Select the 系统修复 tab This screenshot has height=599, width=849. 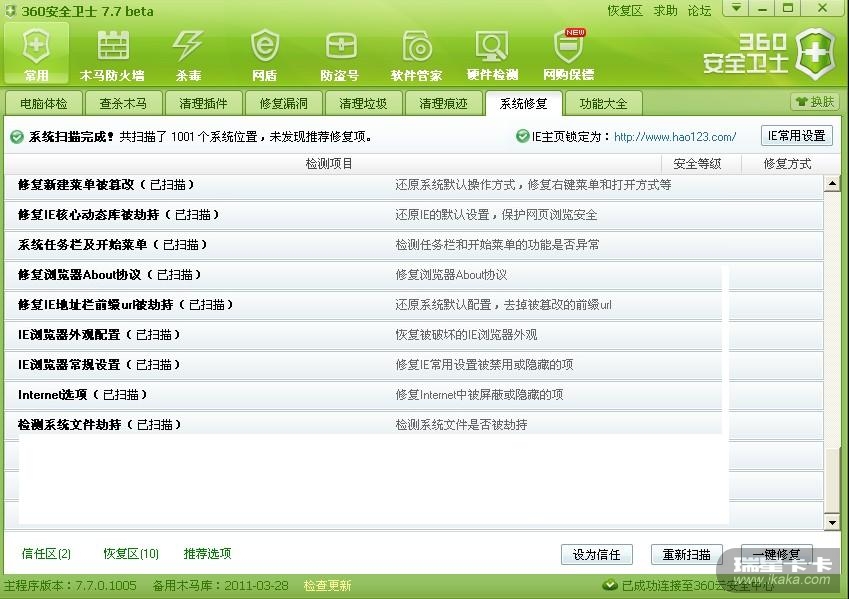[523, 103]
